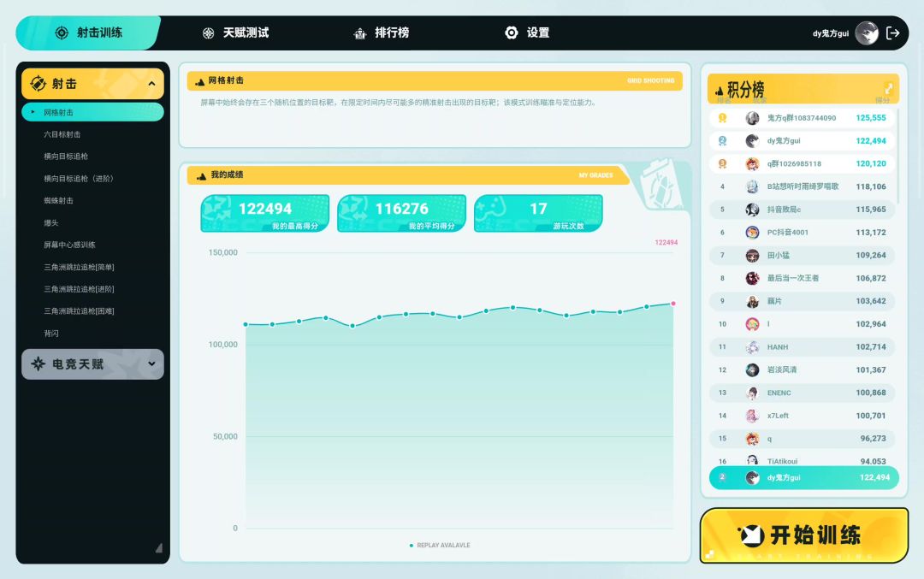Viewport: 924px width, 579px height.
Task: Switch to the 排行榜 tab
Action: pyautogui.click(x=391, y=32)
